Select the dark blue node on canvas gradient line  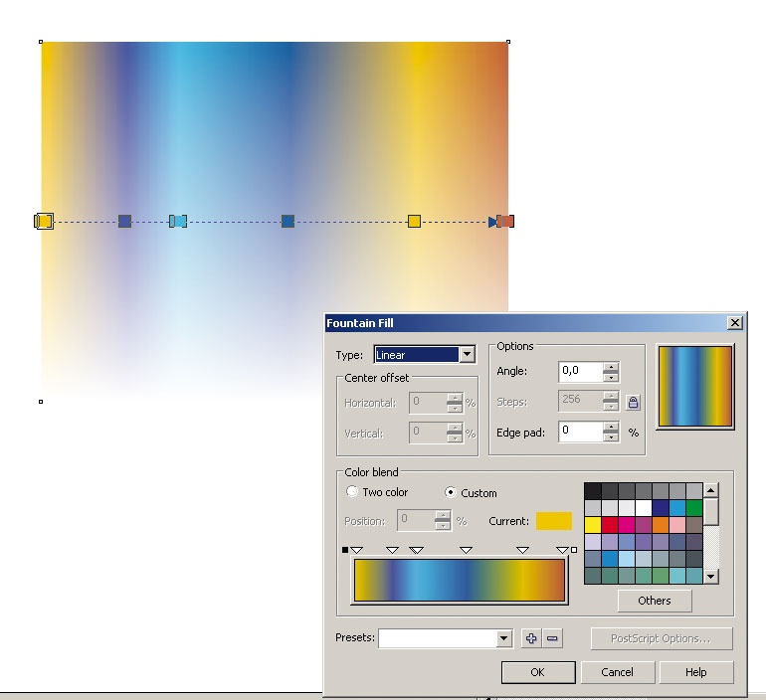125,221
